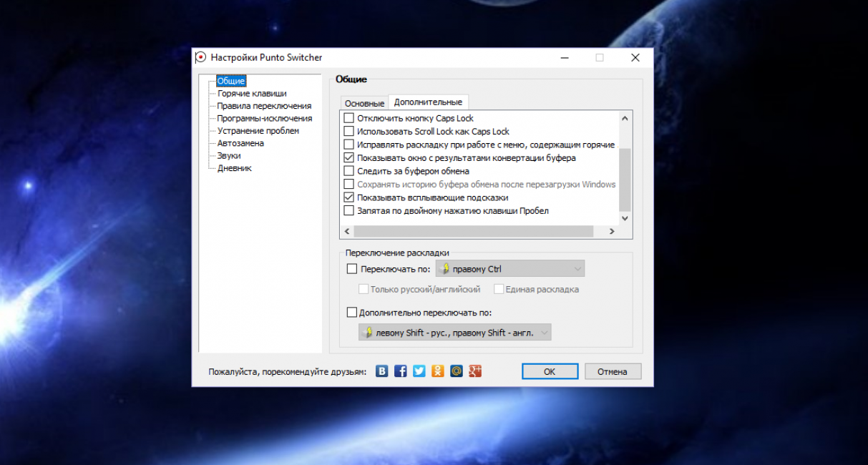
Task: Share via VKontakte icon
Action: (x=382, y=371)
